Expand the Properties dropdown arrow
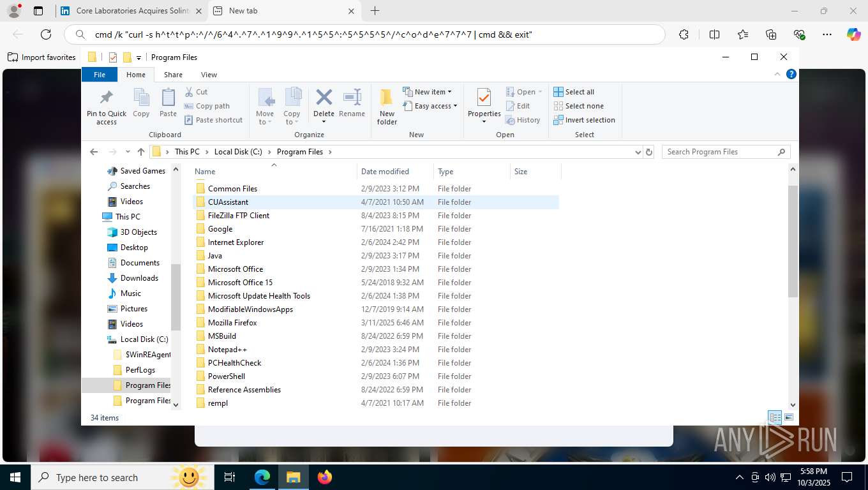This screenshot has height=490, width=868. tap(484, 122)
